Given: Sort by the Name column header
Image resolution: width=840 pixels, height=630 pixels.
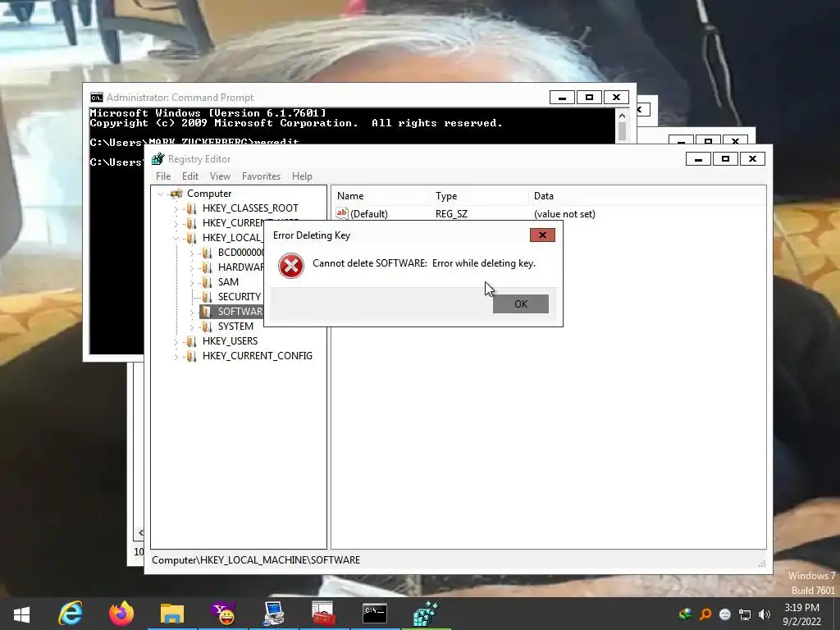Looking at the screenshot, I should click(381, 196).
